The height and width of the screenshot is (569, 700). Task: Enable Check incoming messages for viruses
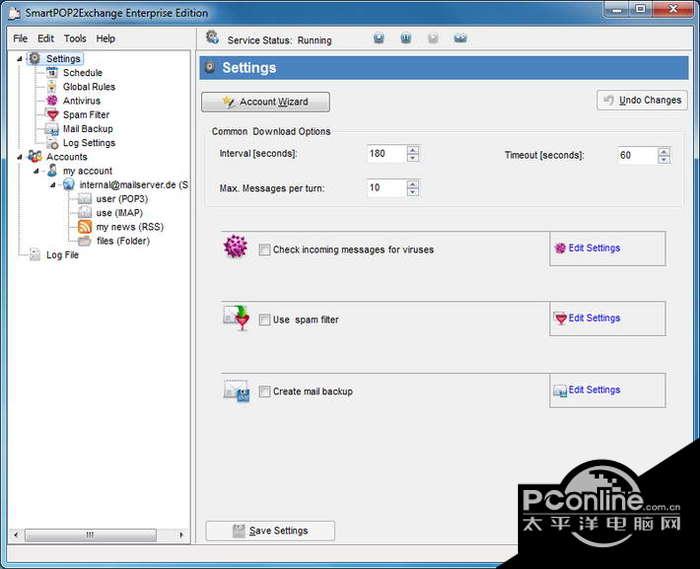coord(264,249)
